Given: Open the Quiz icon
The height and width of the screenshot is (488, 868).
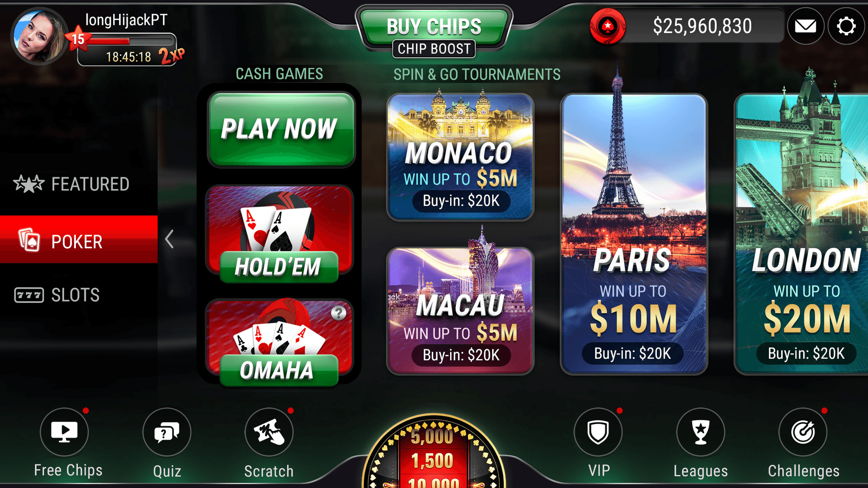Looking at the screenshot, I should [167, 432].
